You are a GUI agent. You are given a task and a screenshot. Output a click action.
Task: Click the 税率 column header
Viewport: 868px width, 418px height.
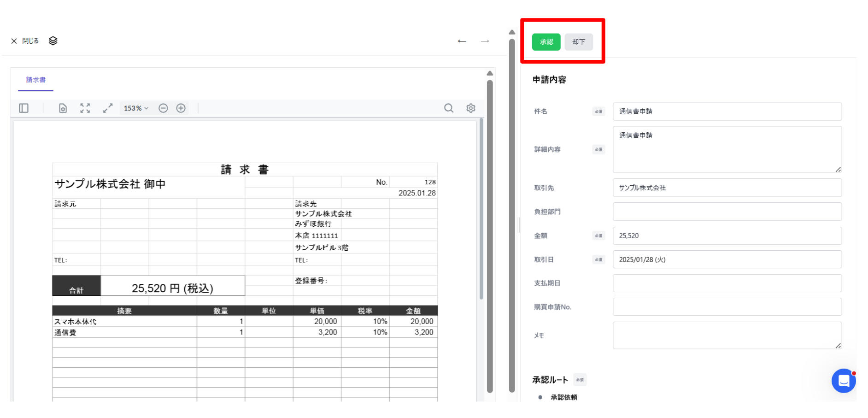coord(365,311)
